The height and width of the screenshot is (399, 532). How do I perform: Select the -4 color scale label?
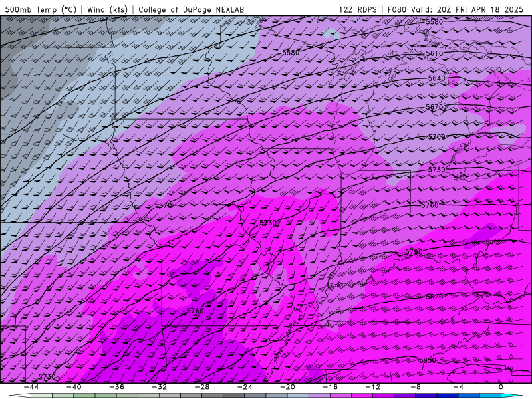coord(459,387)
